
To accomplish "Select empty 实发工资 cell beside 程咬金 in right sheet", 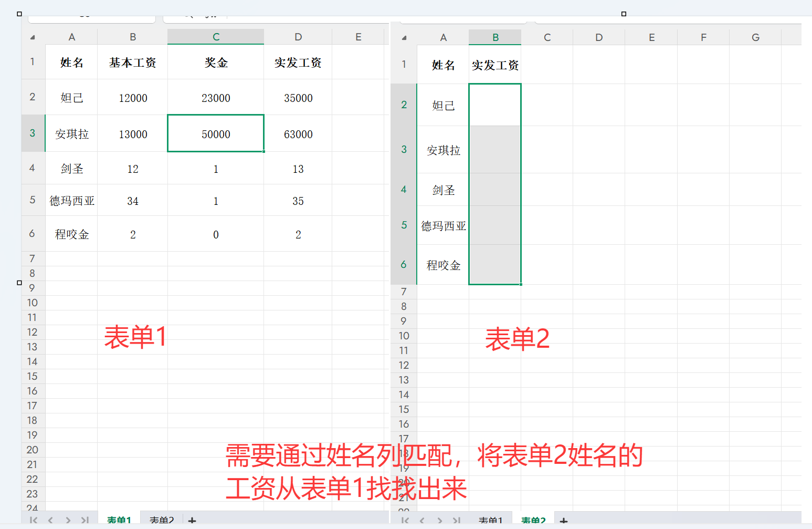I will pos(495,265).
